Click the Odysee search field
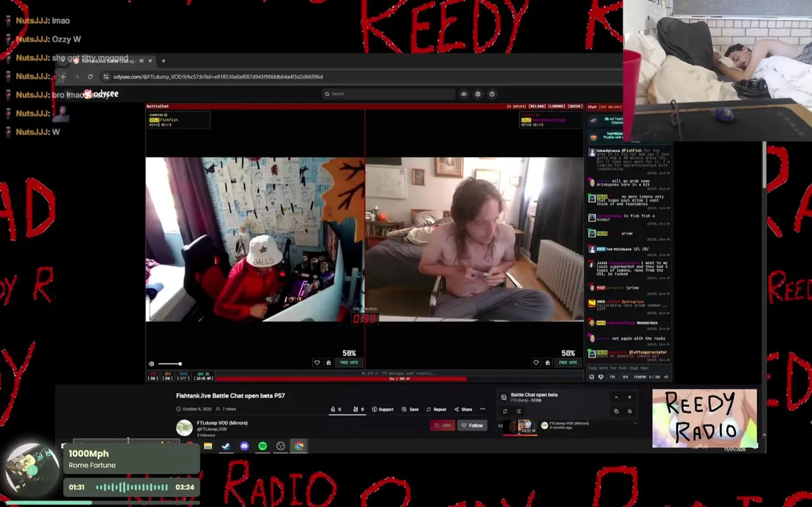 tap(388, 94)
